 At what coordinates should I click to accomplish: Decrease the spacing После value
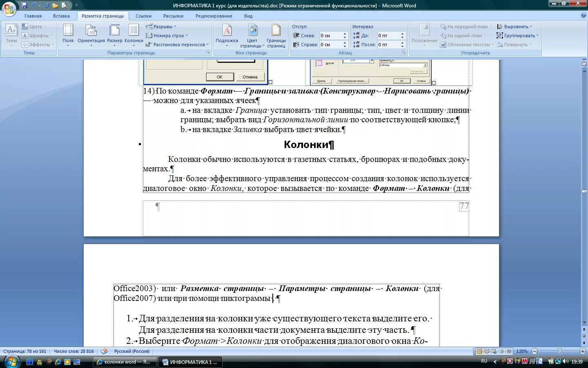point(402,46)
